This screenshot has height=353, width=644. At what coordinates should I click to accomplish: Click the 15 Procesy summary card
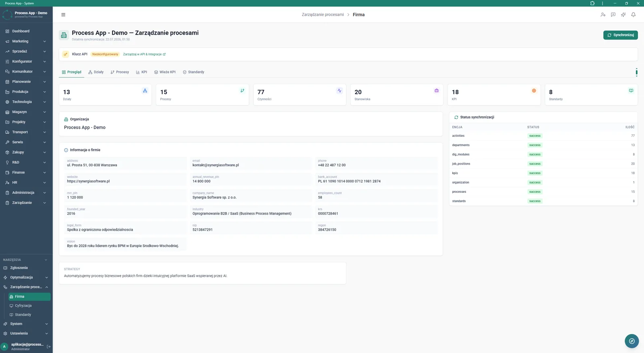[202, 95]
